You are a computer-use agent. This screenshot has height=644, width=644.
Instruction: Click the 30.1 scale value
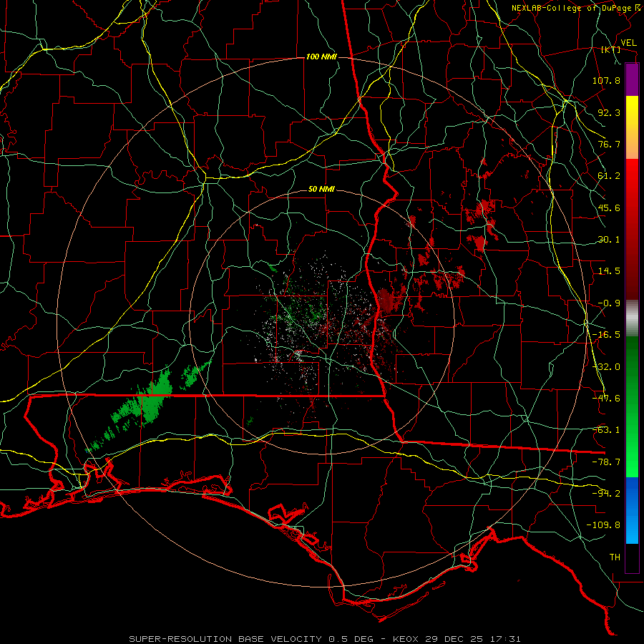609,240
